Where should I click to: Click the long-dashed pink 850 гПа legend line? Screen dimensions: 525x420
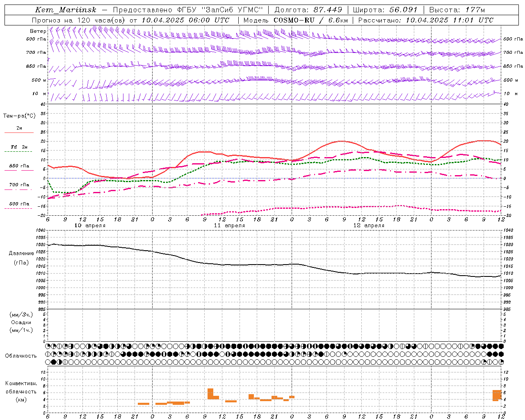point(19,170)
